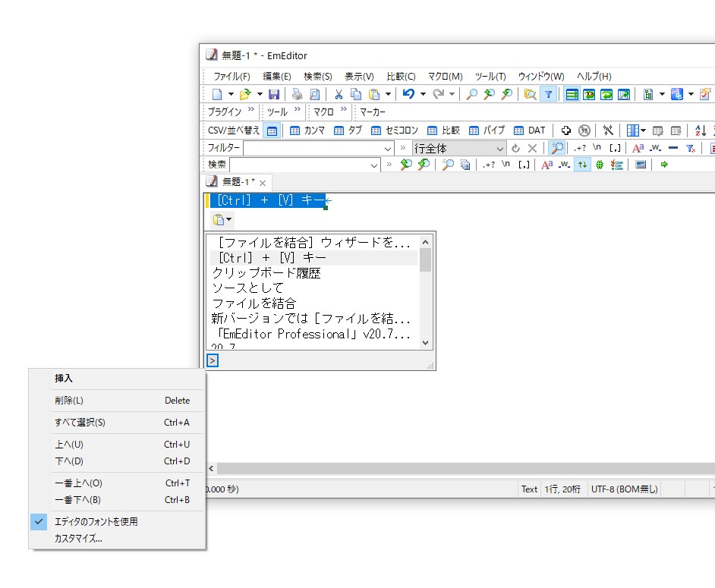Select the 無題-1 document tab
715x588 pixels.
235,182
